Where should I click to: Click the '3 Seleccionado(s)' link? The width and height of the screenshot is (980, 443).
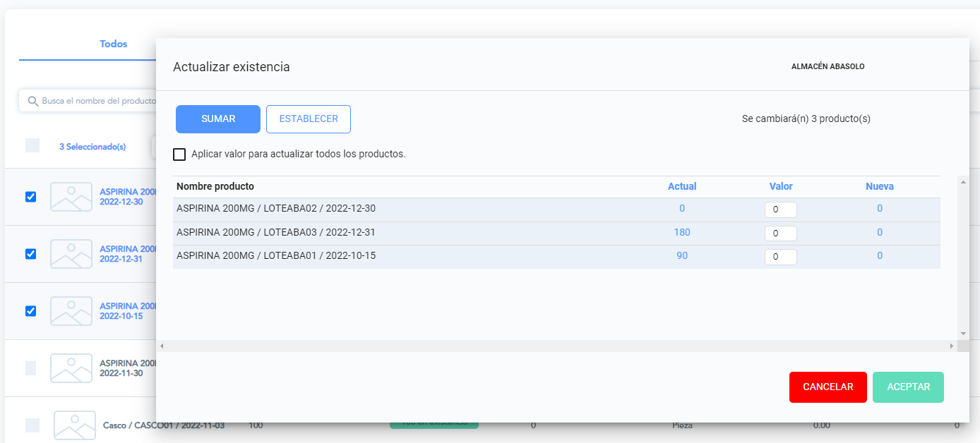(92, 147)
